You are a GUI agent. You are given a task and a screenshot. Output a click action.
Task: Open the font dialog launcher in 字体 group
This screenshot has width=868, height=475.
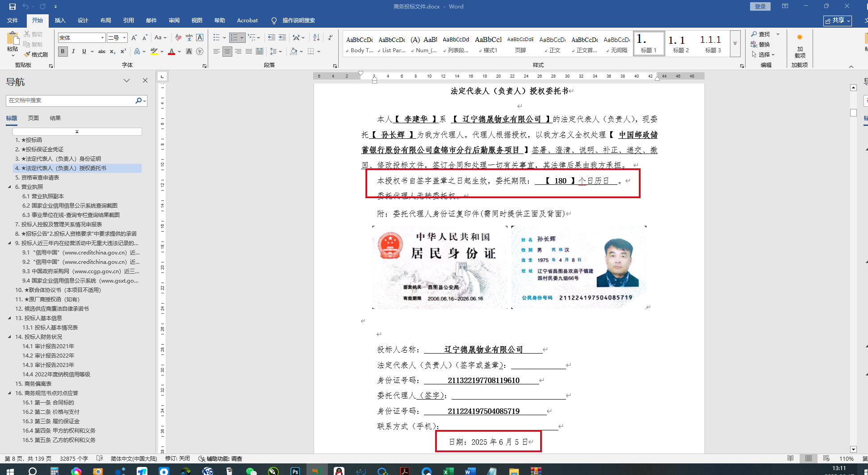tap(205, 66)
